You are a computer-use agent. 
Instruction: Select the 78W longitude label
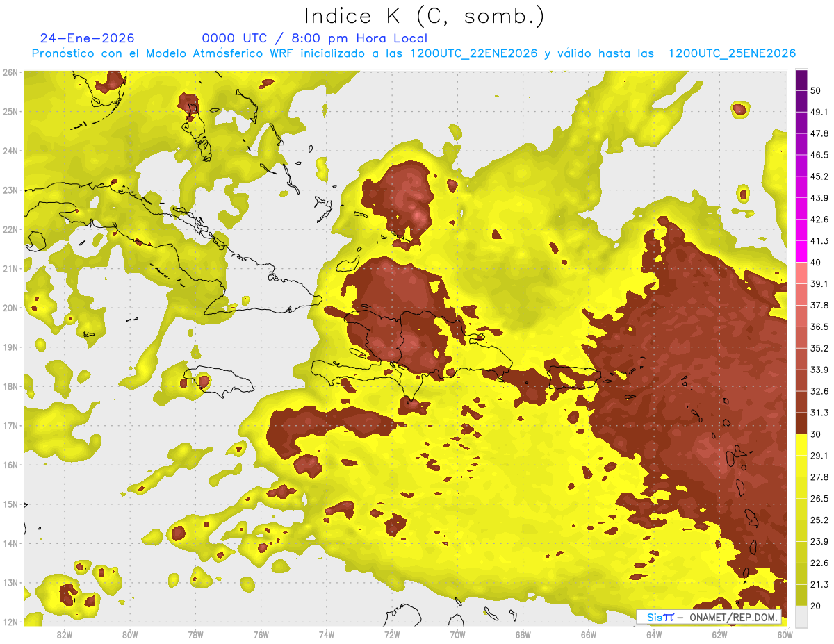195,635
